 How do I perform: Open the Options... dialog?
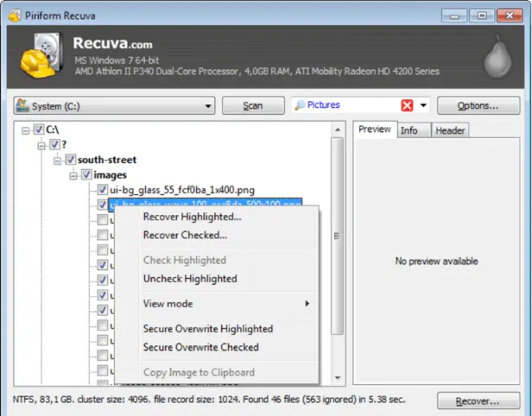[478, 106]
